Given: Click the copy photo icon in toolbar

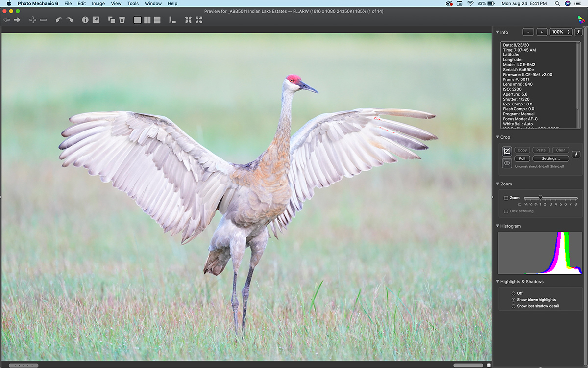Looking at the screenshot, I should [111, 20].
